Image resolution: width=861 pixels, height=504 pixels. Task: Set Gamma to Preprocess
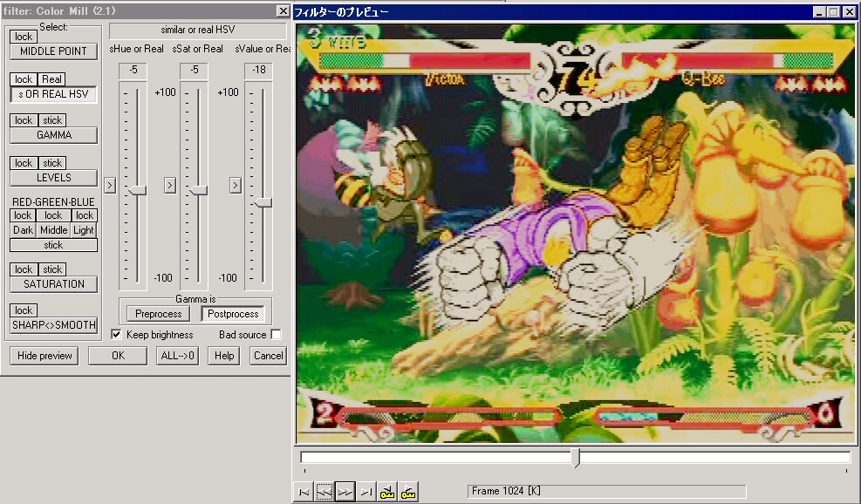158,314
